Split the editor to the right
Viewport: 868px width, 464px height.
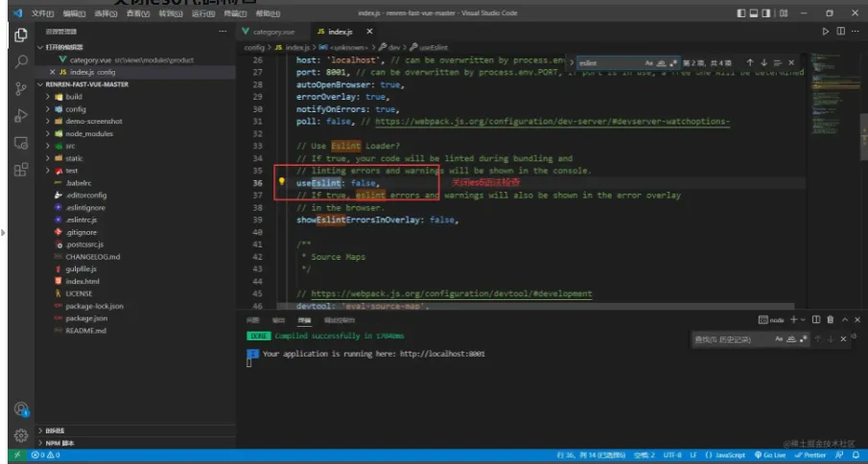tap(841, 32)
